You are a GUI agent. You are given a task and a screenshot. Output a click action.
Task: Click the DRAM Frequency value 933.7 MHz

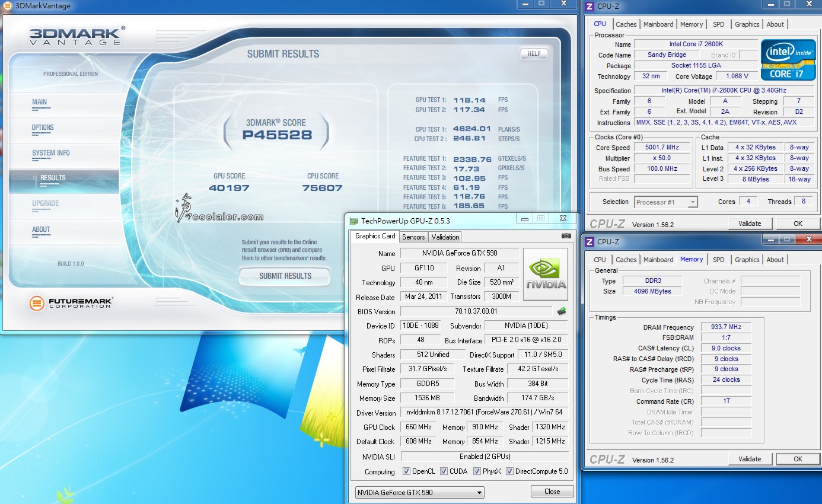coord(727,327)
